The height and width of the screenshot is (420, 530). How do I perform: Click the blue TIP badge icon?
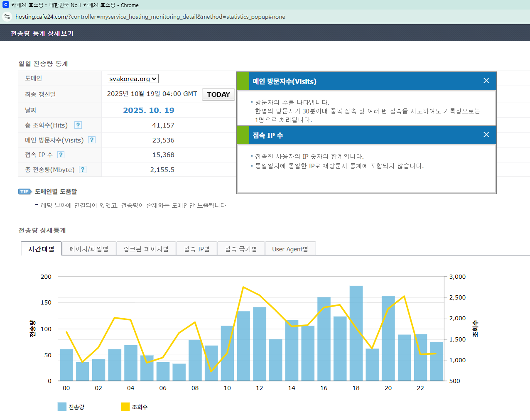25,192
